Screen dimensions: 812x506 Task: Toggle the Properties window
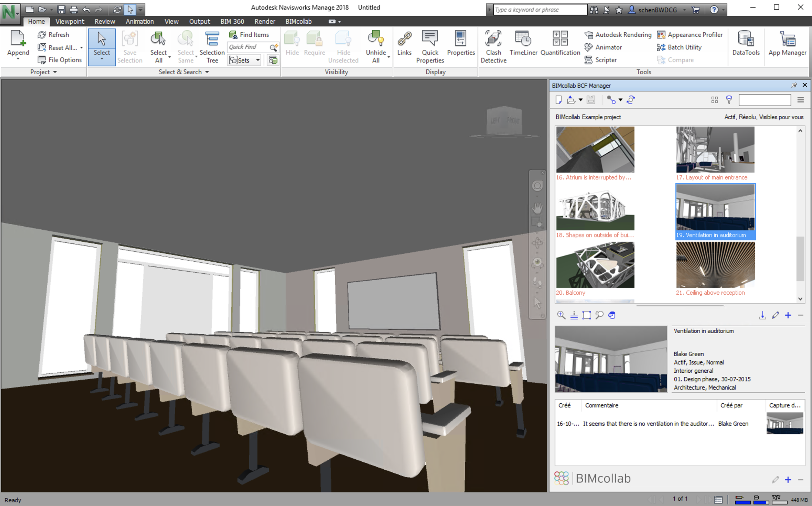(x=461, y=43)
